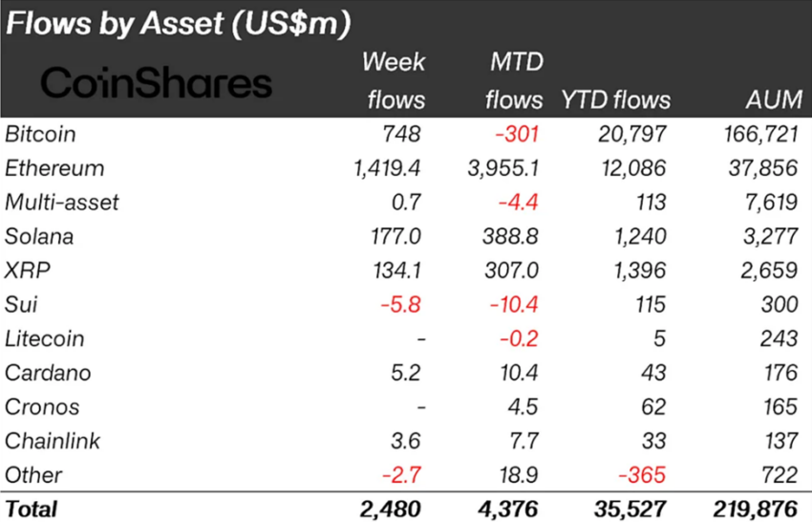The height and width of the screenshot is (522, 812).
Task: Select the Bitcoin row label
Action: (40, 134)
